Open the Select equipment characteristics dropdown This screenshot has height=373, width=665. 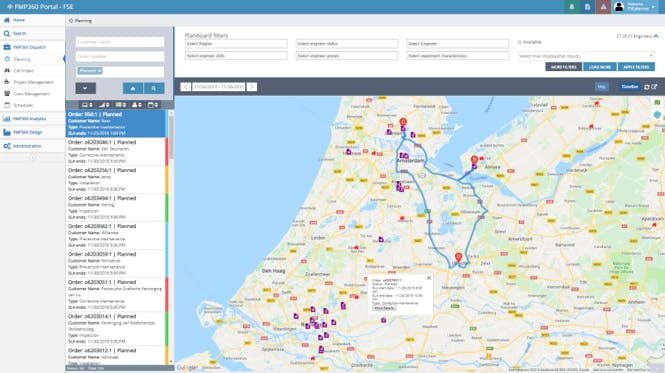pyautogui.click(x=458, y=56)
